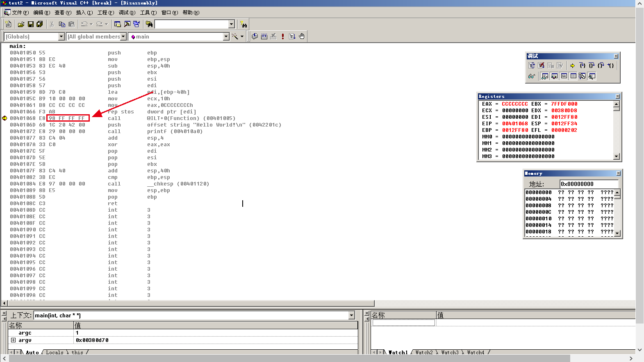Image resolution: width=644 pixels, height=362 pixels.
Task: Click Stop Debugging icon in debug toolbar
Action: pos(541,66)
